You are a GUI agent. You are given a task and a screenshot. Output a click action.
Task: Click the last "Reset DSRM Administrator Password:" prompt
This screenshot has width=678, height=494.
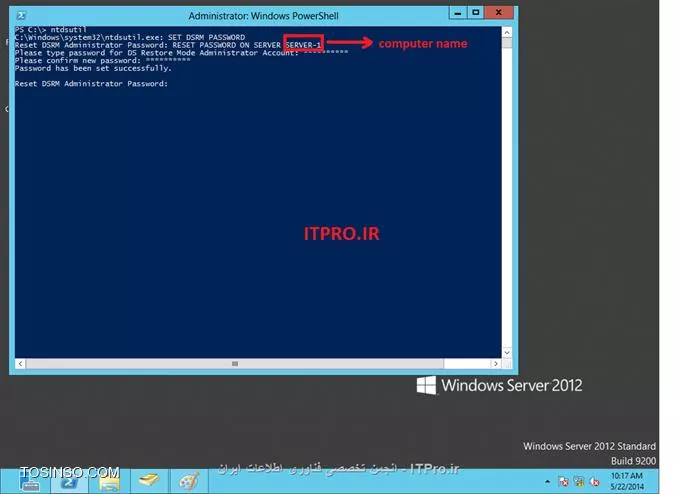(91, 84)
